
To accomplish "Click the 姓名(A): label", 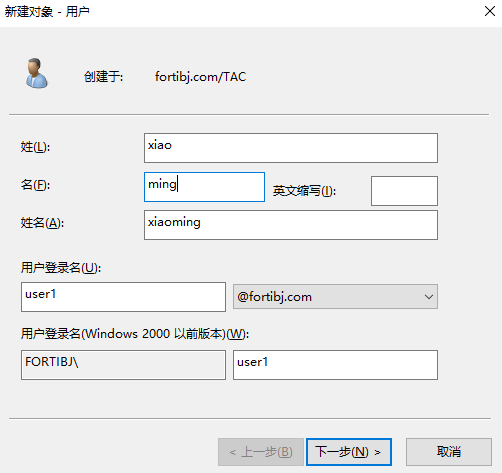I will click(42, 223).
